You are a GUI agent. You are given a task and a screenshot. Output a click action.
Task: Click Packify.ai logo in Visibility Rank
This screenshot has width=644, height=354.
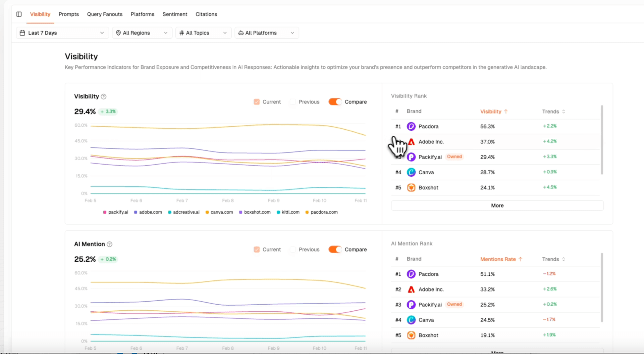[x=411, y=157]
